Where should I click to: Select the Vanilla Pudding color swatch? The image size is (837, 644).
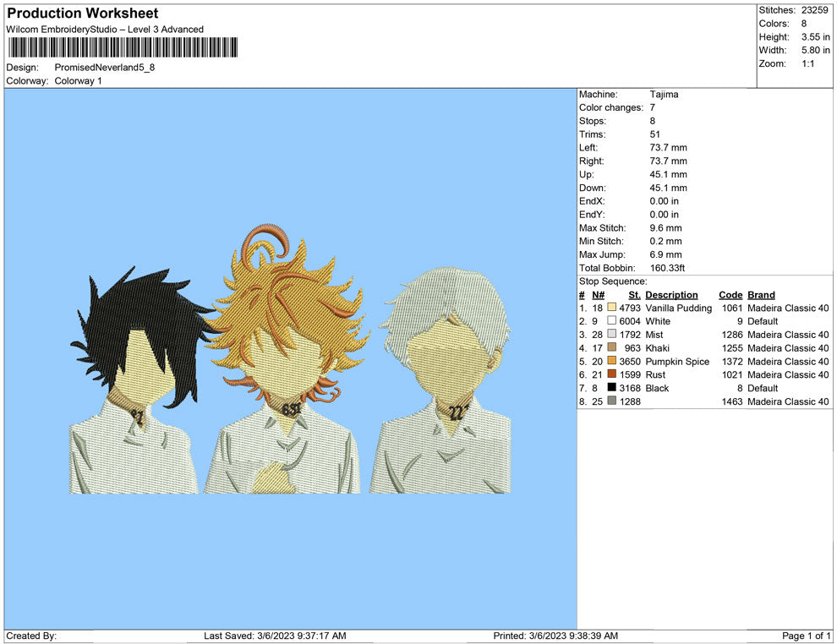click(611, 308)
